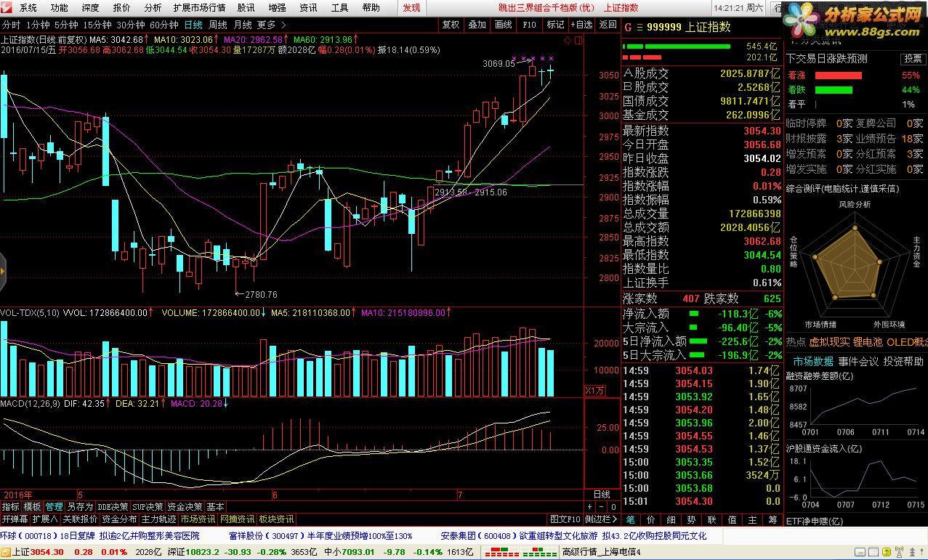Select the 管理 tab
The height and width of the screenshot is (560, 928).
(54, 506)
